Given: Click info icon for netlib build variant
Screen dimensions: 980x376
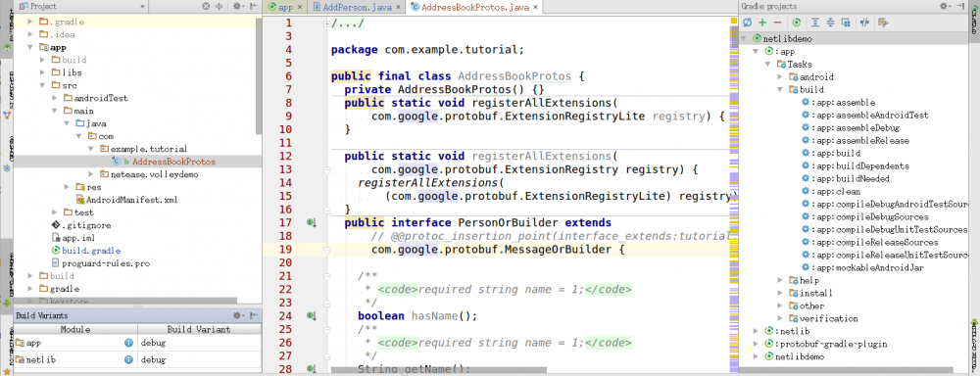Looking at the screenshot, I should pos(128,360).
